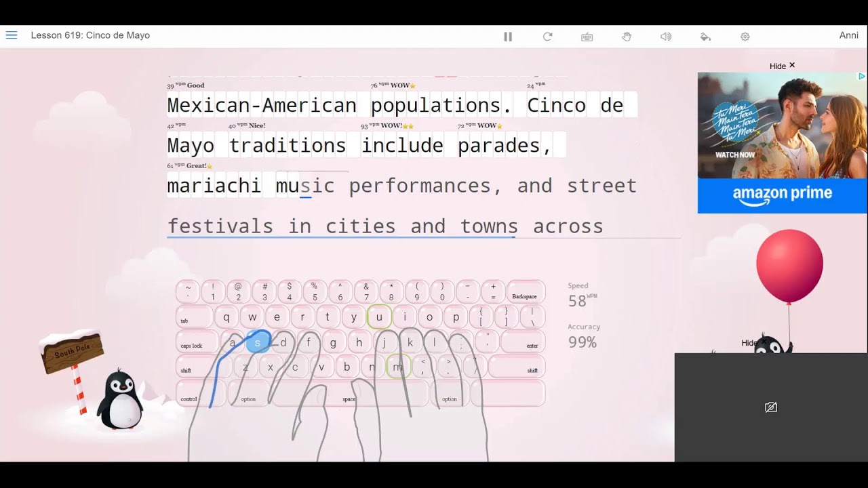Click the '40 wpm Nice!' score label
This screenshot has height=488, width=868.
click(x=247, y=125)
